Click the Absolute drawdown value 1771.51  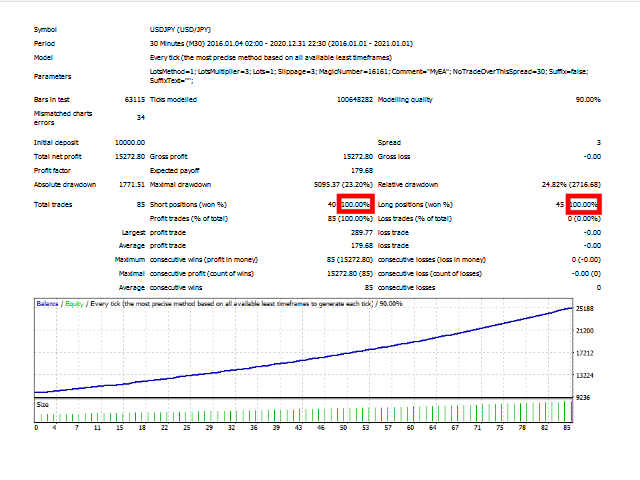click(132, 184)
